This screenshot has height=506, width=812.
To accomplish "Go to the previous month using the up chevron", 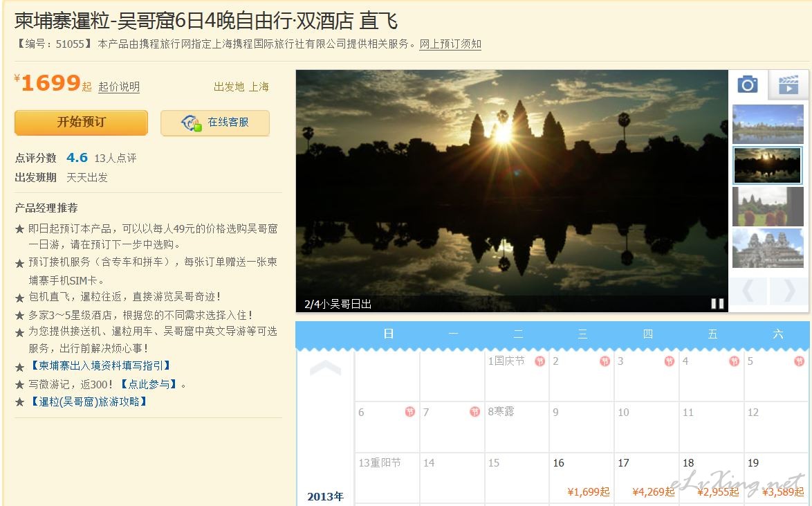I will click(x=325, y=368).
